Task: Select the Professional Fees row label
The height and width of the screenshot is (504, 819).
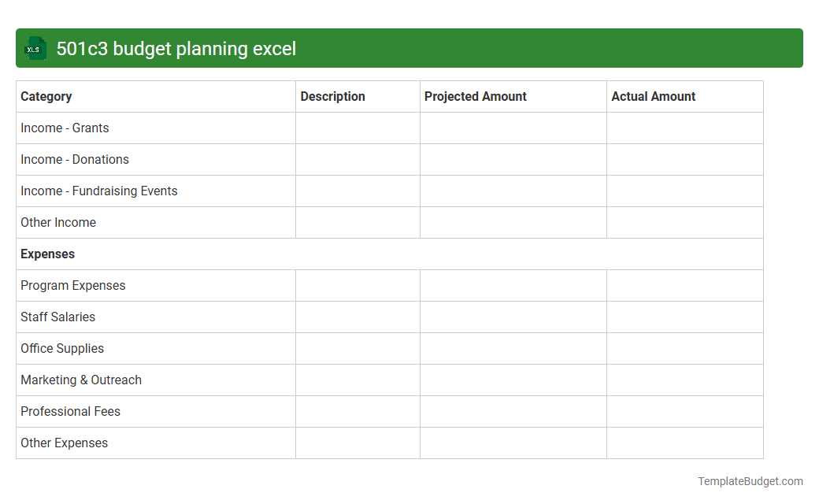Action: pos(70,411)
